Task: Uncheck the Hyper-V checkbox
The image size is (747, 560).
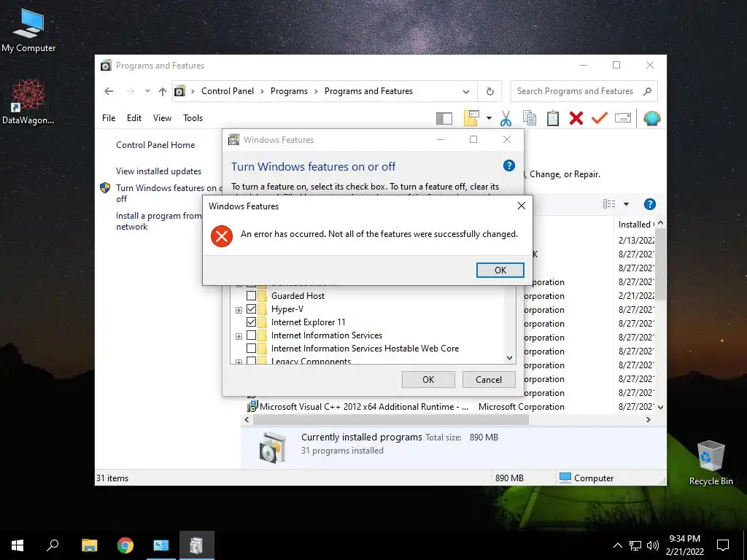Action: 251,309
